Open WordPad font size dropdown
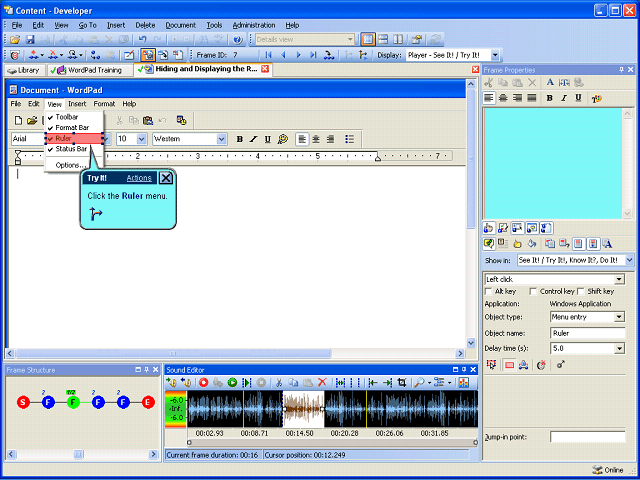 pos(142,139)
